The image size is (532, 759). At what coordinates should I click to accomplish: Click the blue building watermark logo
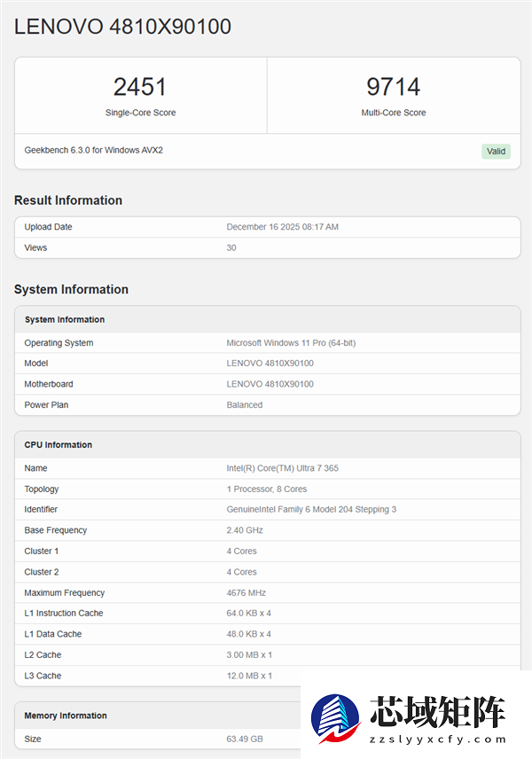tap(334, 718)
